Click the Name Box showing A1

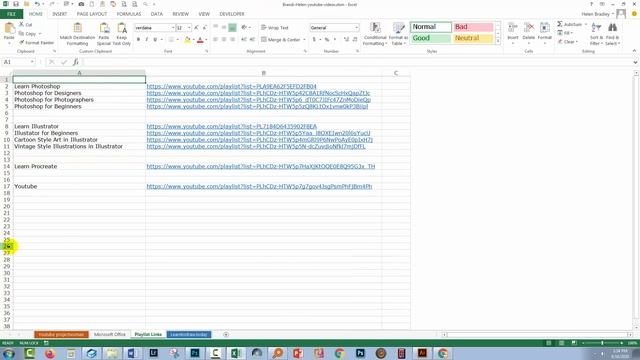click(18, 62)
